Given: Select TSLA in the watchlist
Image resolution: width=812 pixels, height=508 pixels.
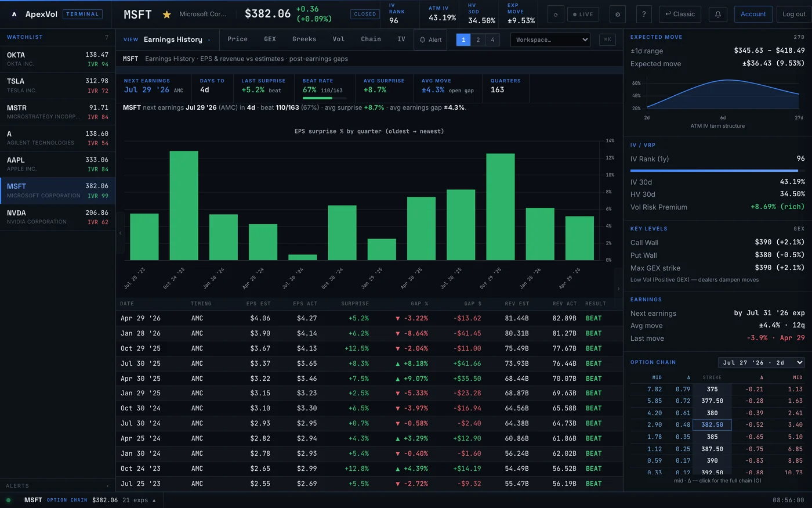Looking at the screenshot, I should click(57, 85).
